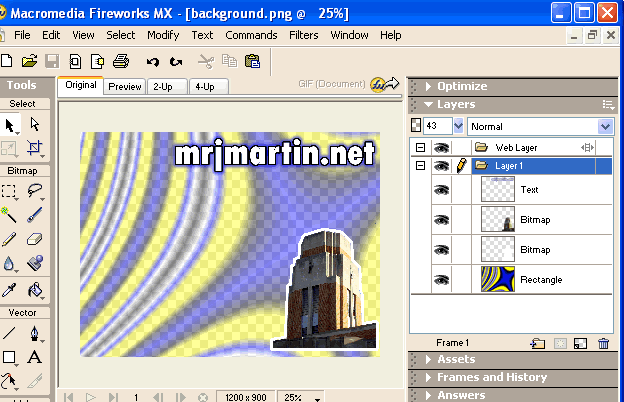Select the Crop tool

[35, 148]
